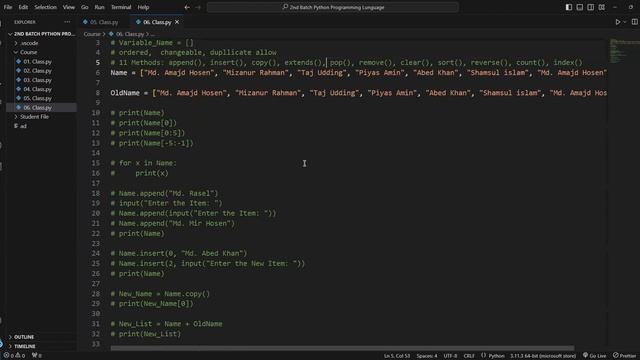Open 03. Class.py in Explorer

pos(41,80)
